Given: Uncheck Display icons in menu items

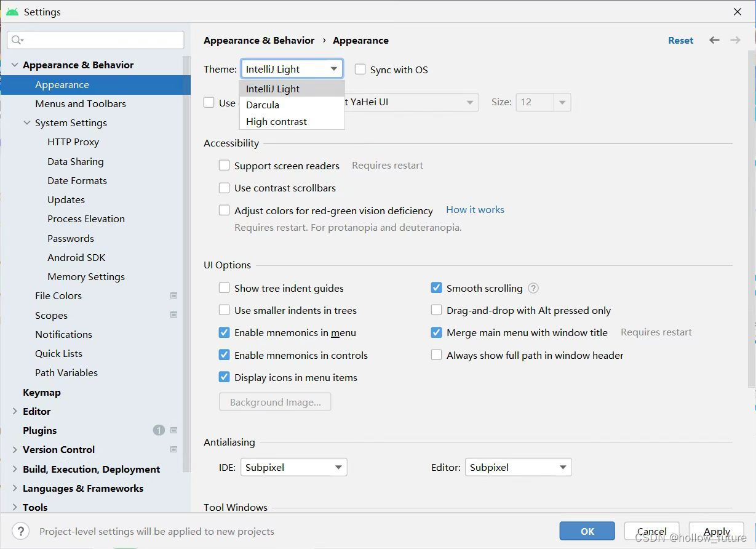Looking at the screenshot, I should (x=225, y=377).
